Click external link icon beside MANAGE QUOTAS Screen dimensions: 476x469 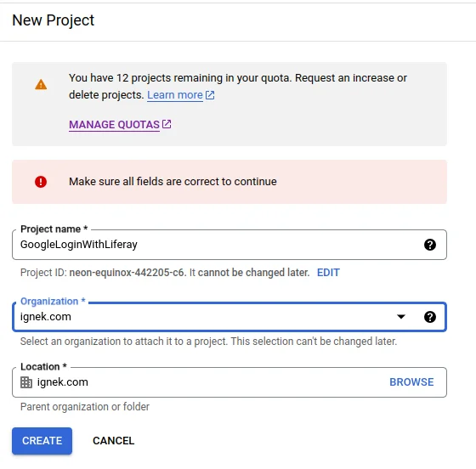pos(167,124)
